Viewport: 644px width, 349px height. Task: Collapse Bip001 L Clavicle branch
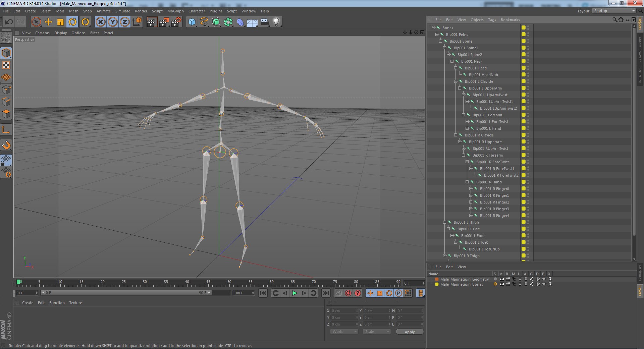click(x=456, y=81)
